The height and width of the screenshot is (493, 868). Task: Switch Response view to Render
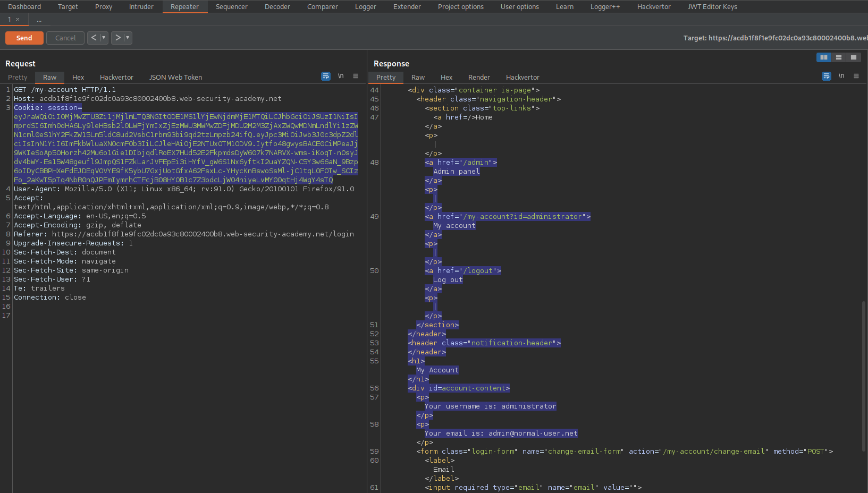pos(479,78)
